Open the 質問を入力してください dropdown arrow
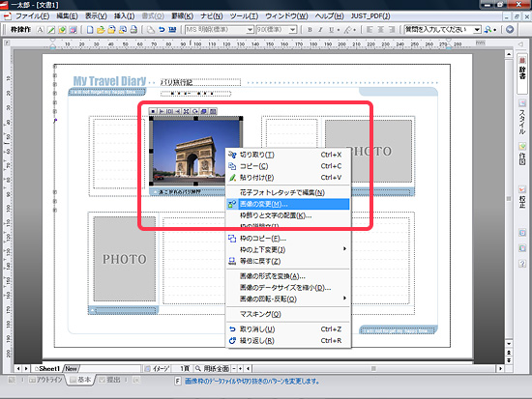 coord(477,30)
